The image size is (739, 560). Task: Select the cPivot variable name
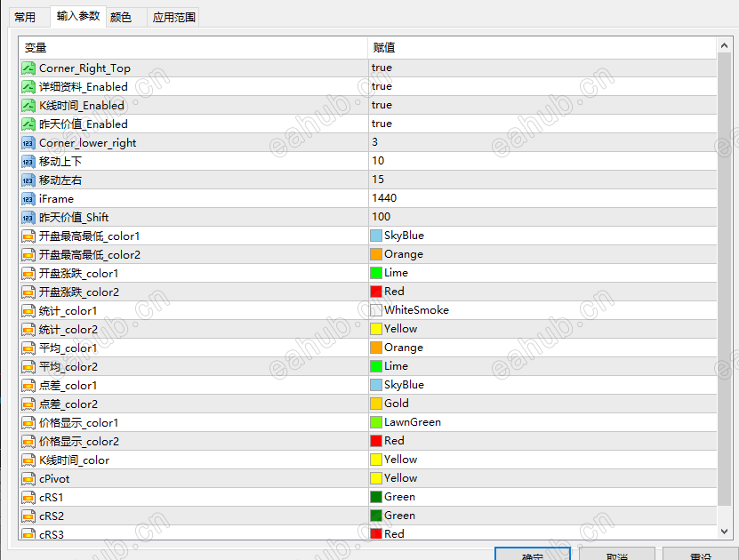tap(54, 479)
